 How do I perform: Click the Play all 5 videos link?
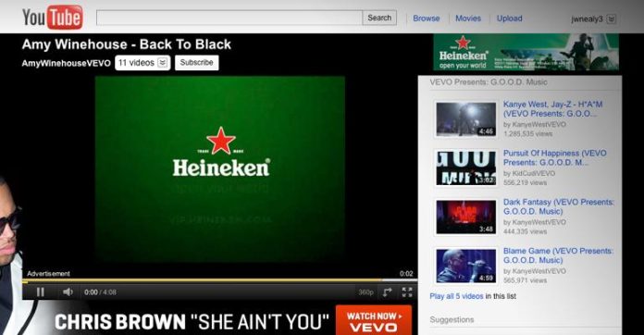(x=456, y=296)
